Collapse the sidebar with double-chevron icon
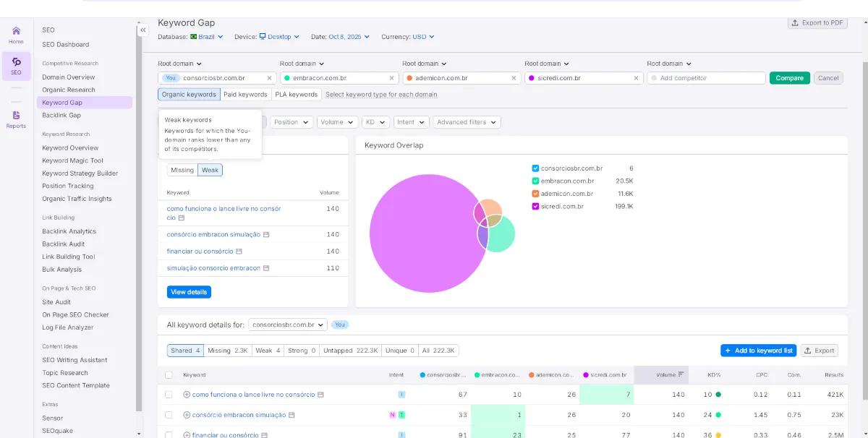The height and width of the screenshot is (438, 868). pos(143,30)
